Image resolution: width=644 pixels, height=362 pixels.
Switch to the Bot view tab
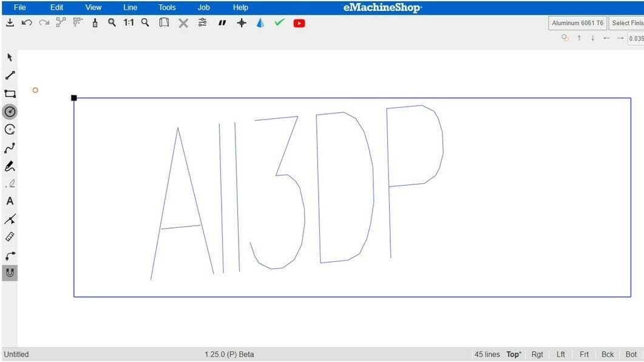pyautogui.click(x=631, y=354)
